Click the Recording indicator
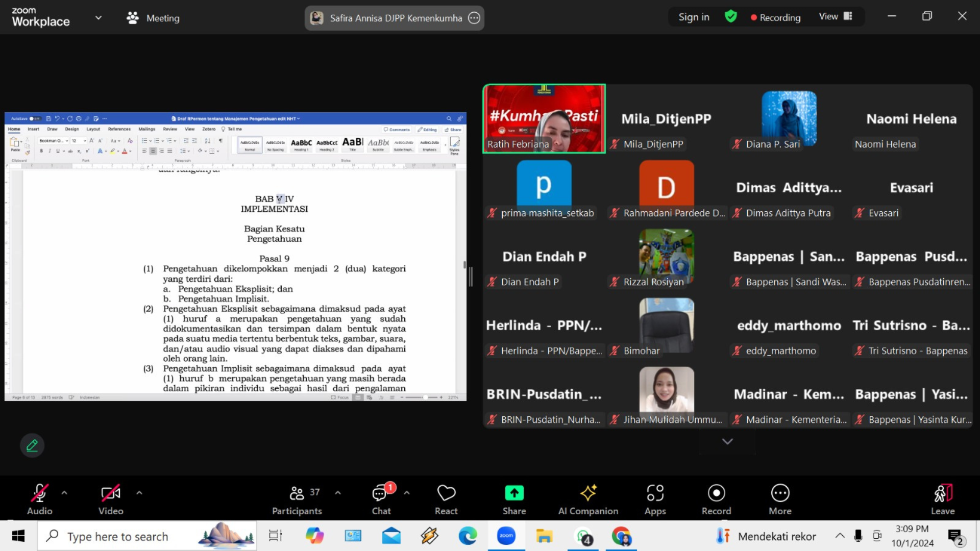The height and width of the screenshot is (551, 980). (x=775, y=17)
